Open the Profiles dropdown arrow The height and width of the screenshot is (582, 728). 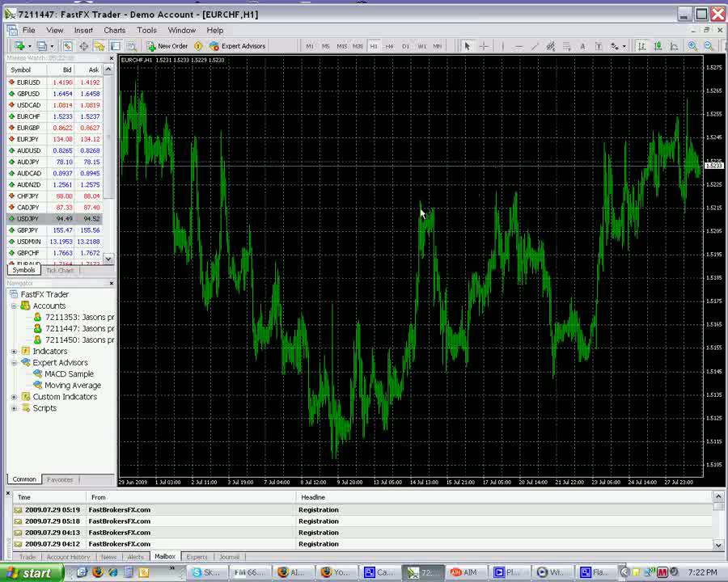[x=52, y=46]
